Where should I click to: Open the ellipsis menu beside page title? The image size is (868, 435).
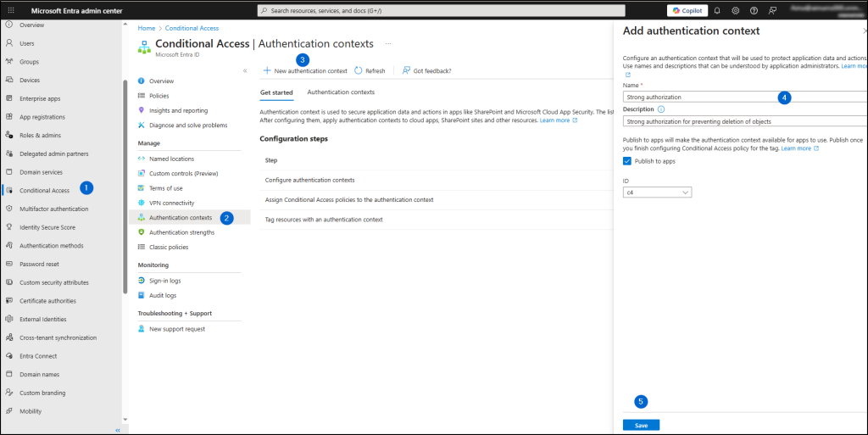point(388,44)
